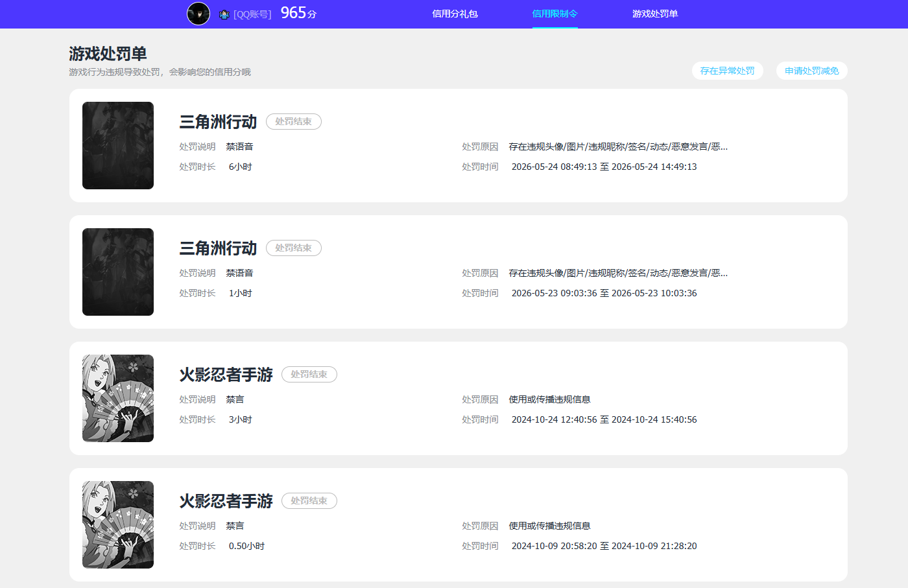Viewport: 908px width, 588px height.
Task: Click 处罚结束 badge on 1小时 penalty card
Action: pos(294,248)
